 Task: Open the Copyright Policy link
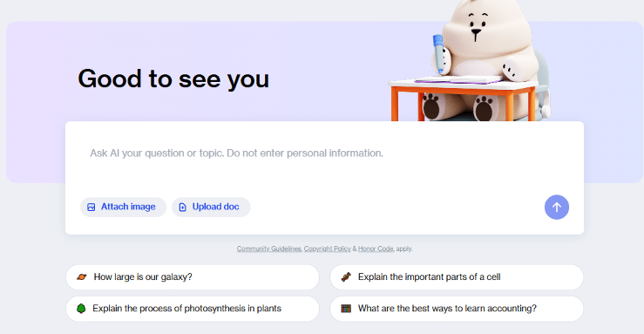coord(328,249)
